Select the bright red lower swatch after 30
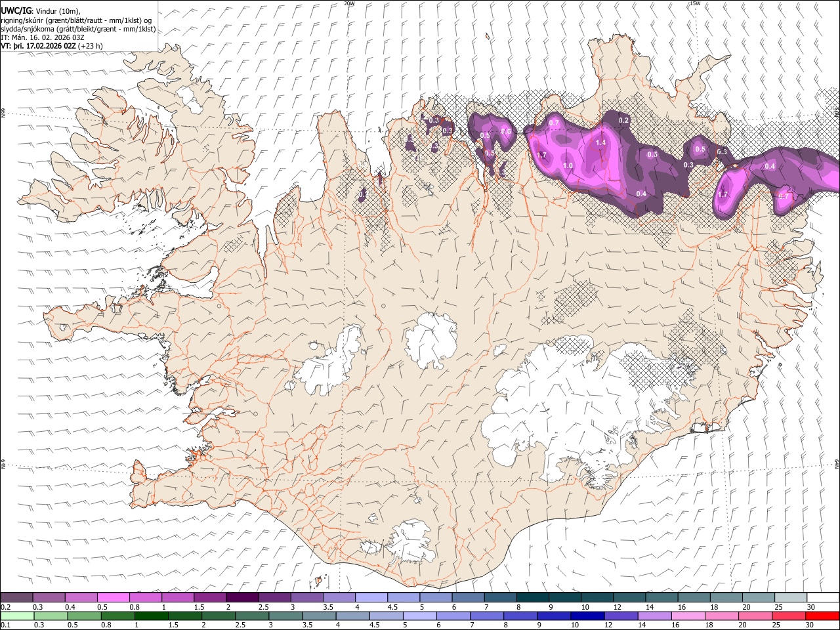This screenshot has width=840, height=630. tap(822, 616)
